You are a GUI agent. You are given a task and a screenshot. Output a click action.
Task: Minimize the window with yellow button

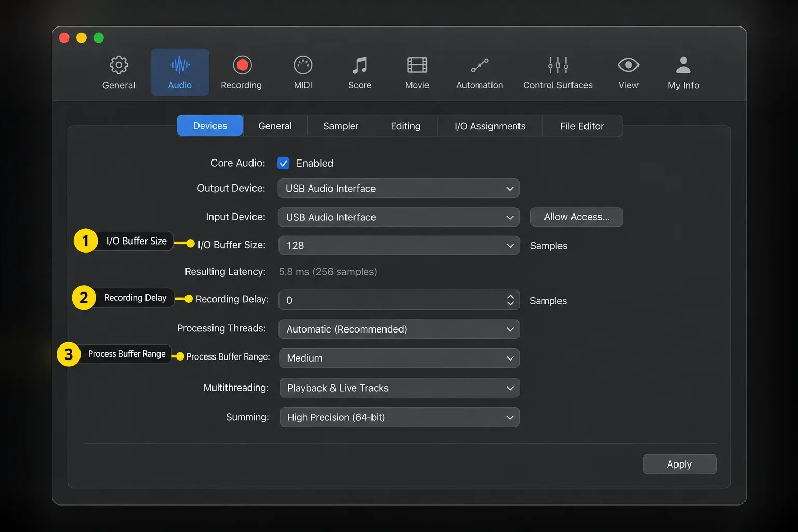tap(82, 37)
